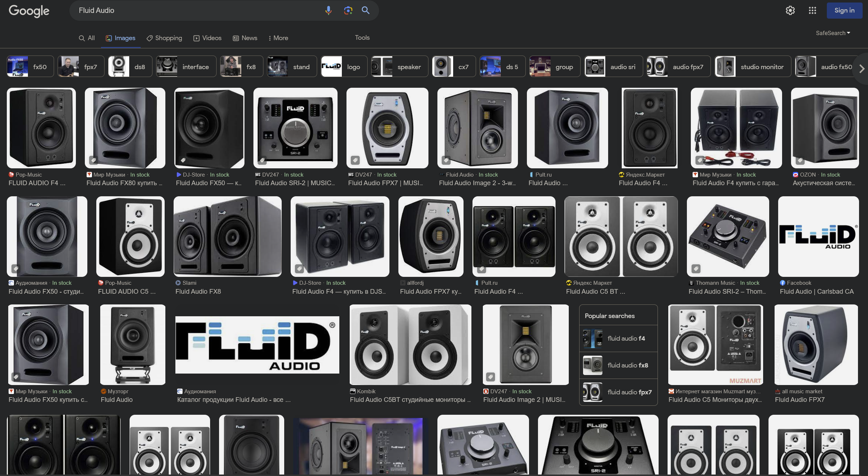Screen dimensions: 868x476
Task: Click the 'Fluid Audio C5 BT' title link
Action: (596, 292)
